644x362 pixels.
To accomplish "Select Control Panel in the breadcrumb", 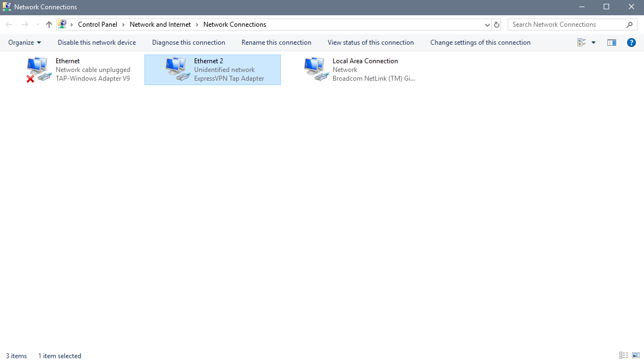I will point(98,25).
